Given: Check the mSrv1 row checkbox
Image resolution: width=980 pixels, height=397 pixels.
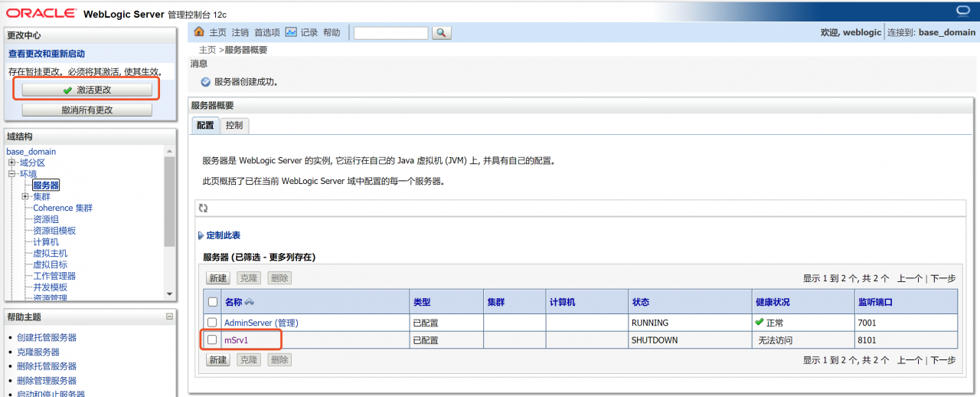Looking at the screenshot, I should click(213, 340).
